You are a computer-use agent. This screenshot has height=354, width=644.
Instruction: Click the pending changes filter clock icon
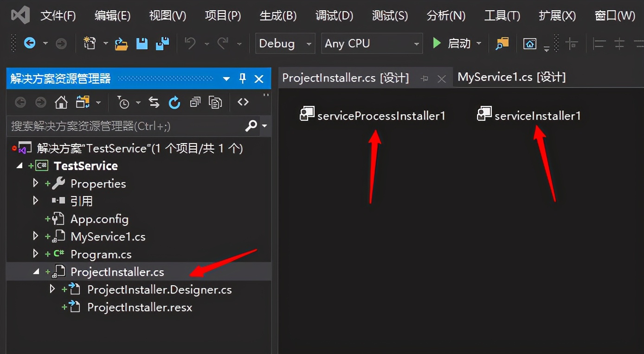click(123, 102)
